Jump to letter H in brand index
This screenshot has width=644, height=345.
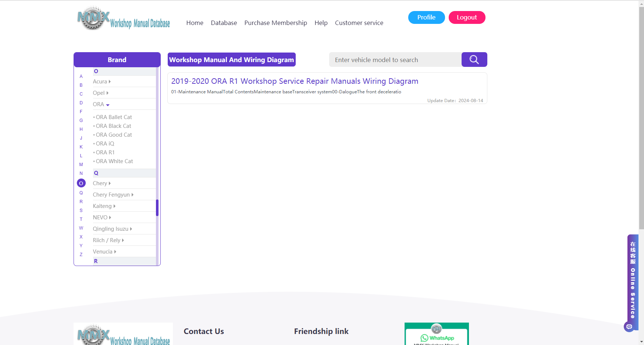point(81,129)
